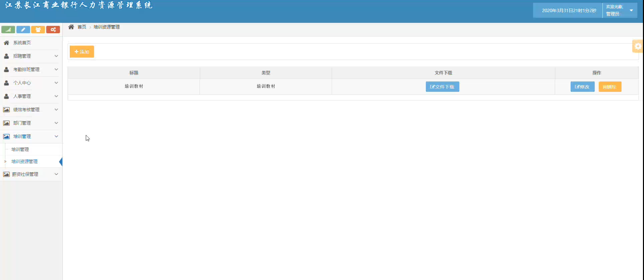
Task: Click the 文件下载 column header
Action: (x=443, y=73)
